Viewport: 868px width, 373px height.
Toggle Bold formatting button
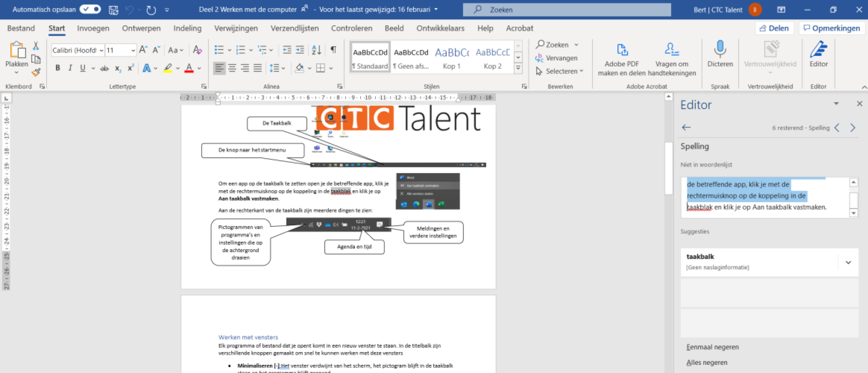click(x=58, y=68)
